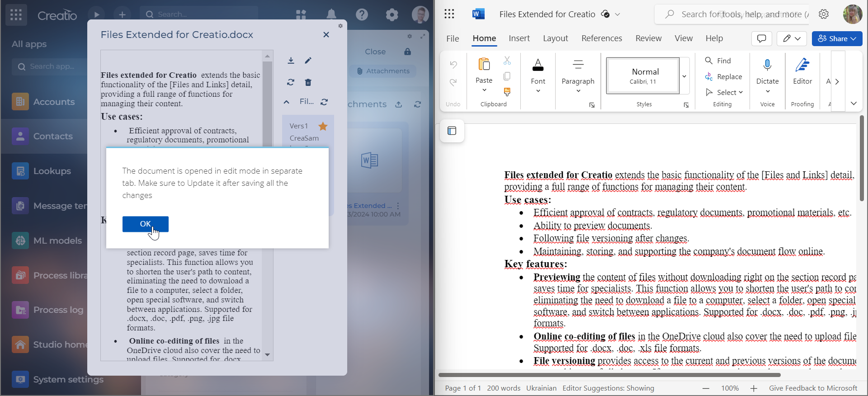The image size is (868, 396).
Task: Open Process log in sidebar
Action: click(48, 310)
